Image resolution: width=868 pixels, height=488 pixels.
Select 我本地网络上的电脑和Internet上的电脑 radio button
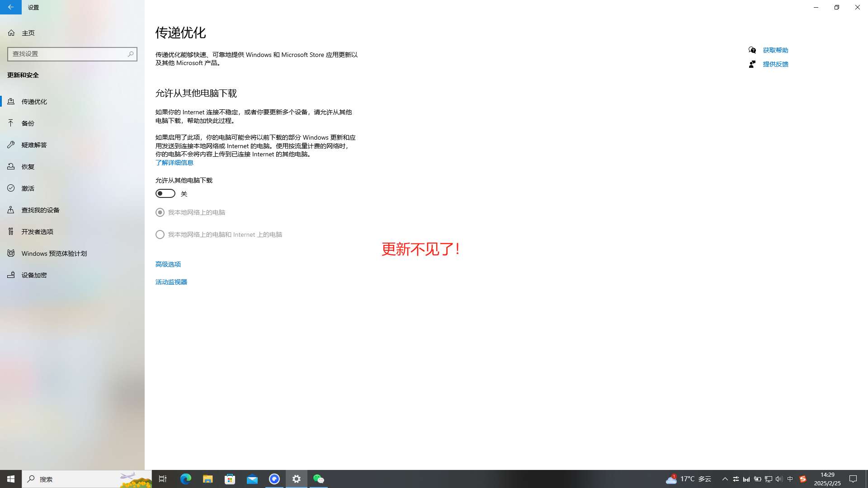click(x=160, y=234)
